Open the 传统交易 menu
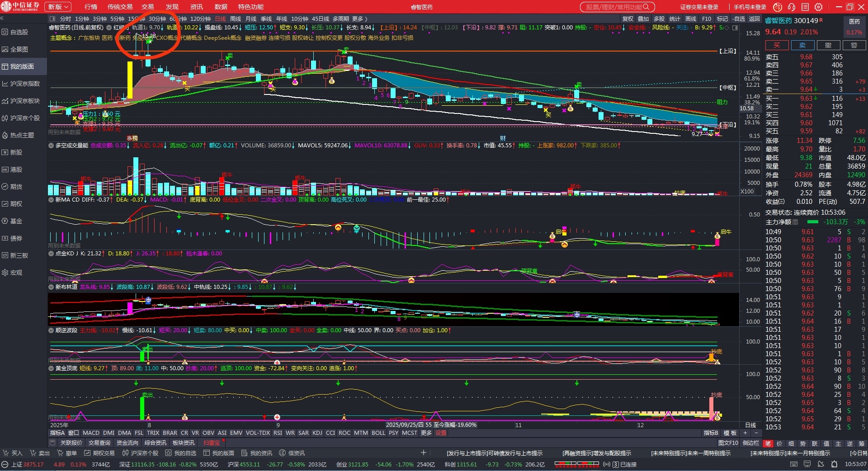Screen dimensions: 868x471 [120, 7]
